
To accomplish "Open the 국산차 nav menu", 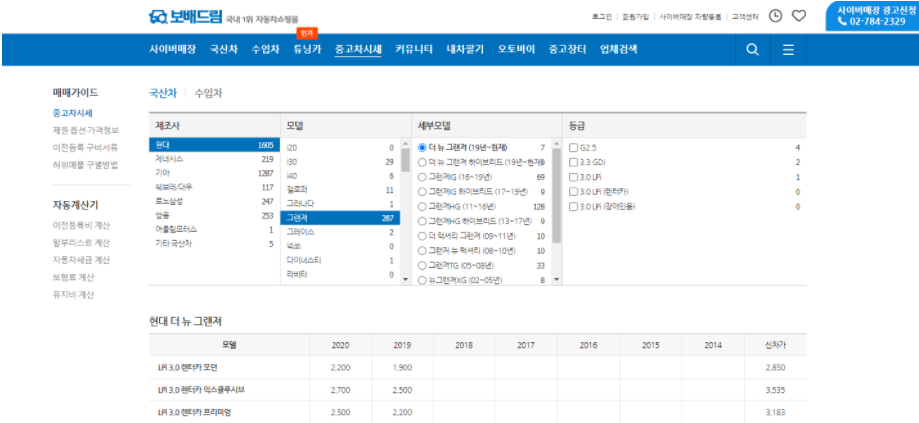I will coord(224,50).
